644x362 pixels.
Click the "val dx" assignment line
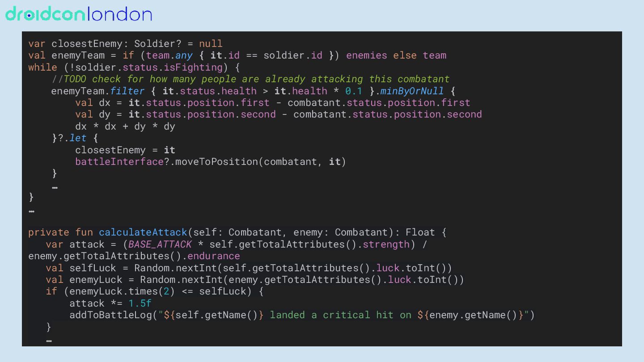point(273,103)
